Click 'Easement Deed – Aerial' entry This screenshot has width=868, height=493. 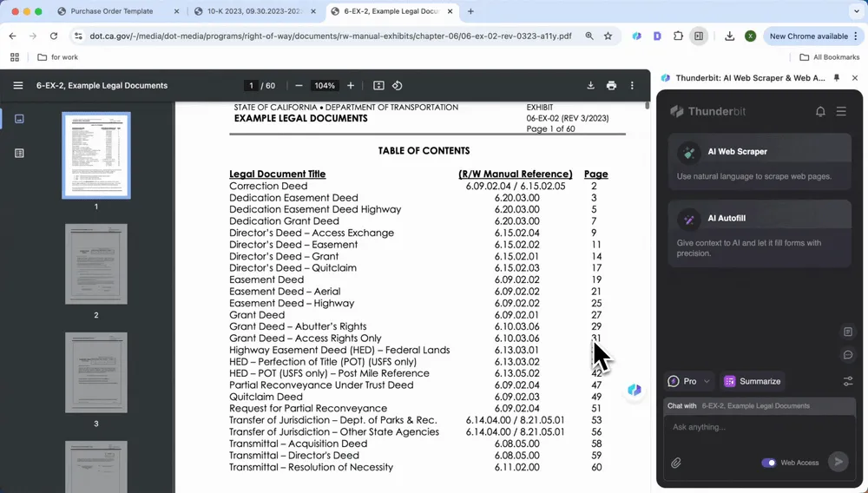(x=285, y=291)
